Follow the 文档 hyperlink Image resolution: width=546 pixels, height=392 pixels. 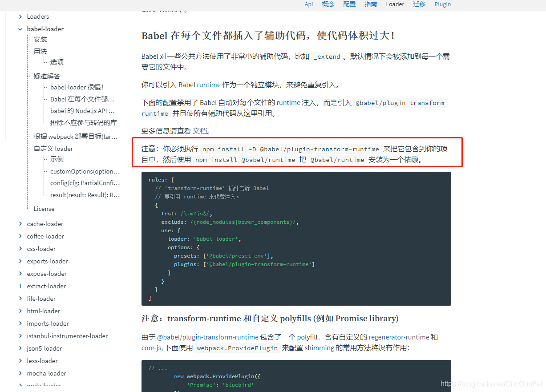[x=200, y=131]
